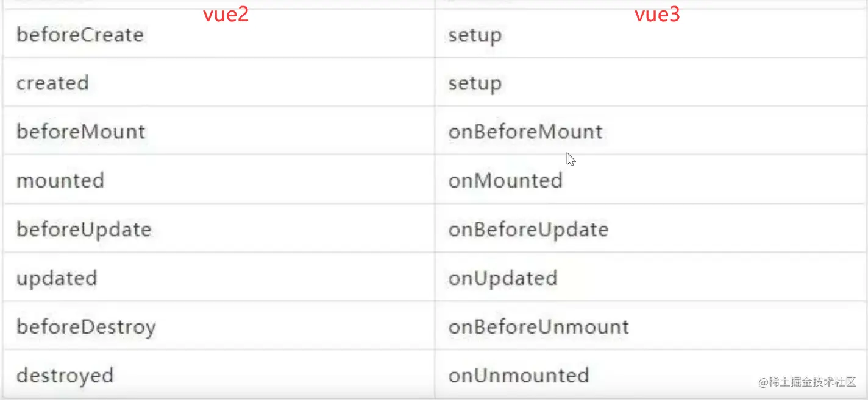The image size is (868, 400).
Task: Click the onUnmounted cell text
Action: [519, 375]
